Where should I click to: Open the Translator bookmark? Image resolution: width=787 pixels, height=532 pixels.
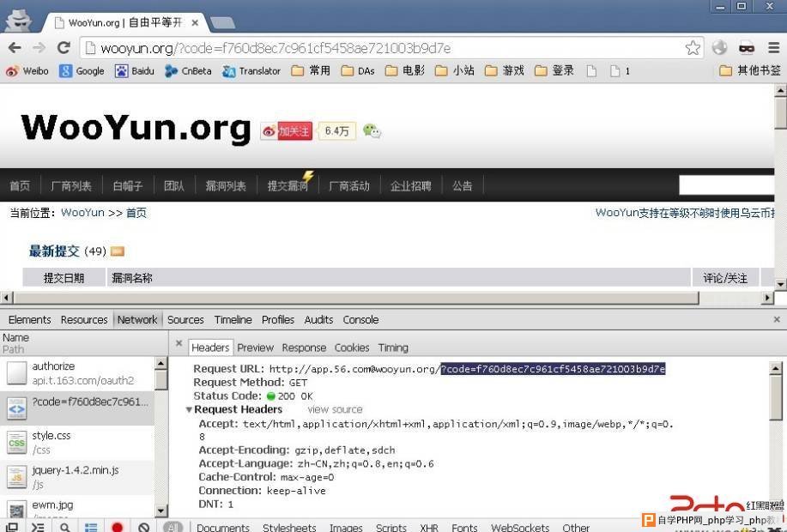pos(251,70)
